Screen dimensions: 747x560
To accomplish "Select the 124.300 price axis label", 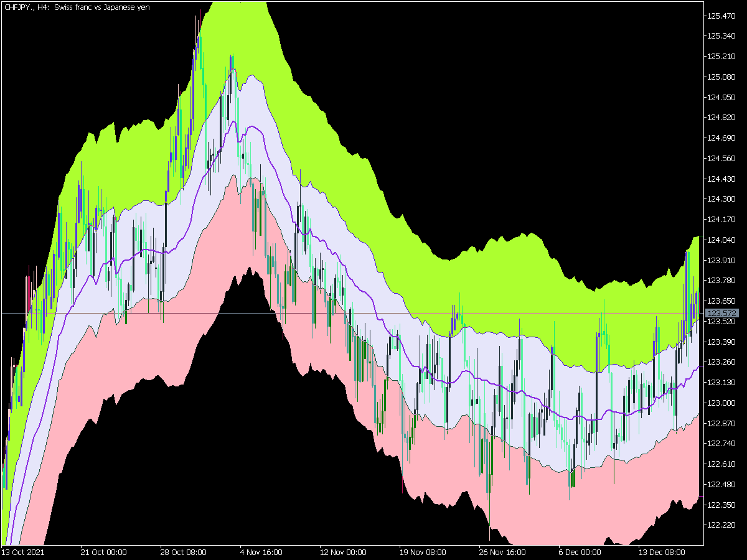I will point(722,198).
